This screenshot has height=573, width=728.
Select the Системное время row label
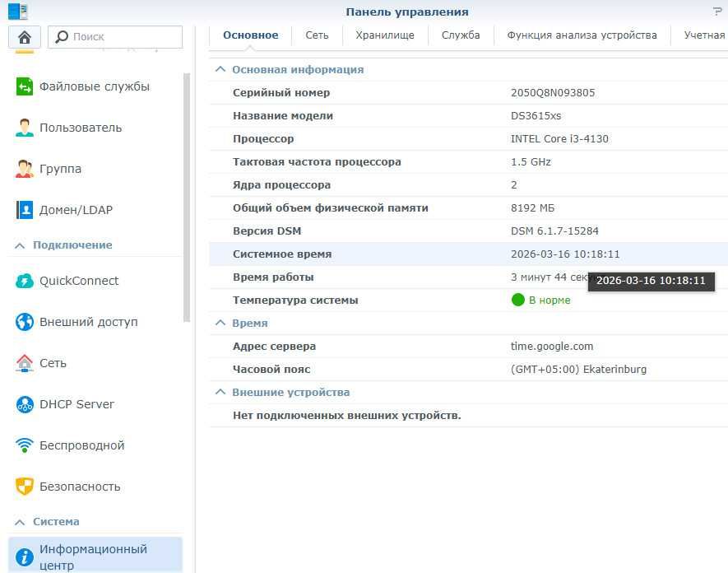point(282,254)
